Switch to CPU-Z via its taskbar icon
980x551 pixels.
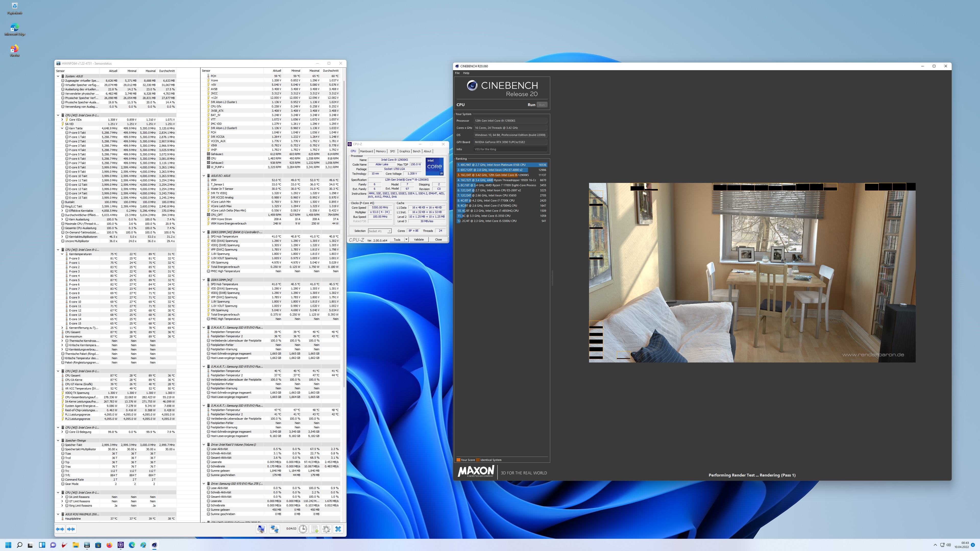click(121, 545)
